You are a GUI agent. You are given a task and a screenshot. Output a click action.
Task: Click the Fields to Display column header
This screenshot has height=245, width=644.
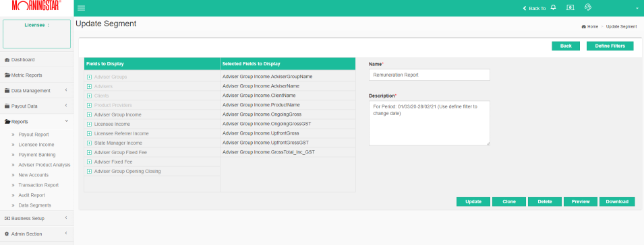click(152, 64)
